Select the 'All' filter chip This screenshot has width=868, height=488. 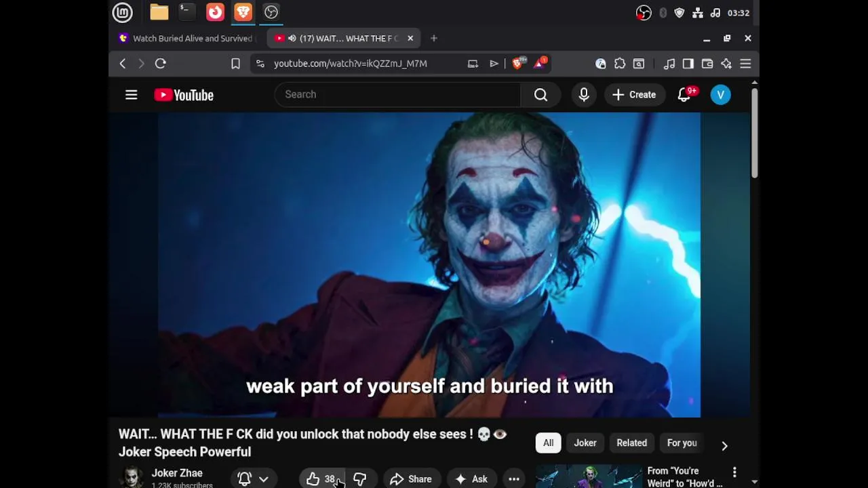coord(548,443)
